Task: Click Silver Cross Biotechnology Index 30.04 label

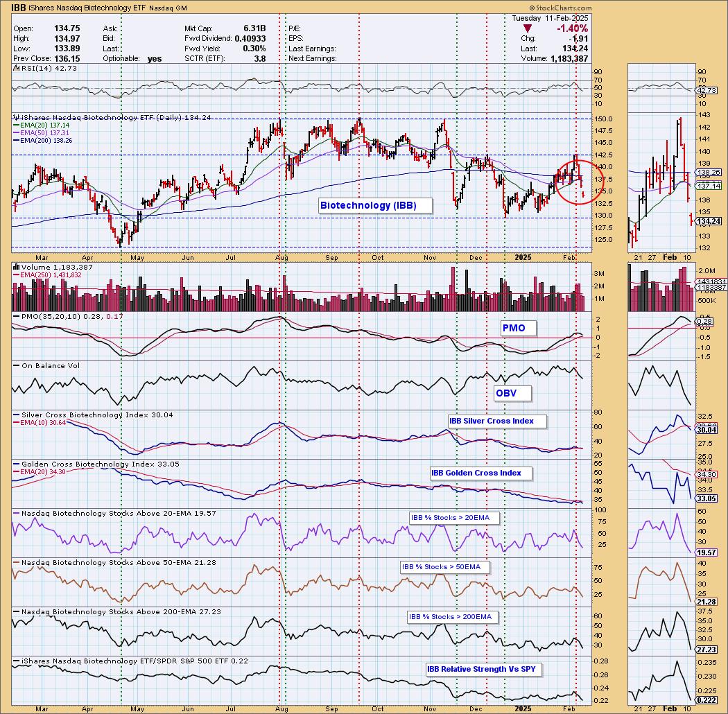Action: coord(93,415)
